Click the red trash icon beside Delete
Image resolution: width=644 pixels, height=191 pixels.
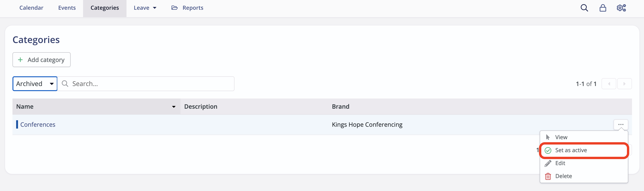(x=548, y=176)
